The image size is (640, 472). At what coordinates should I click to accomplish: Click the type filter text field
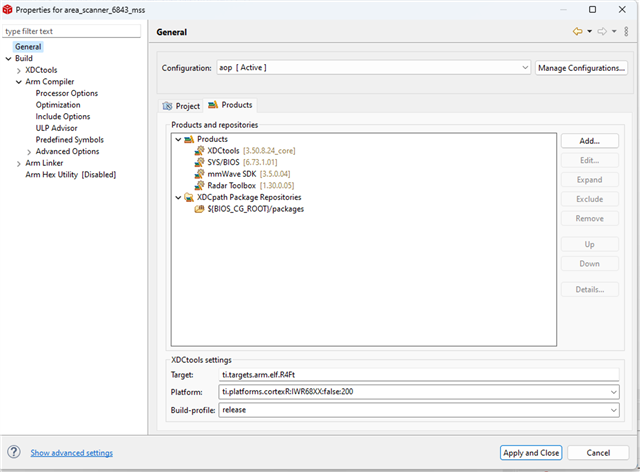72,31
